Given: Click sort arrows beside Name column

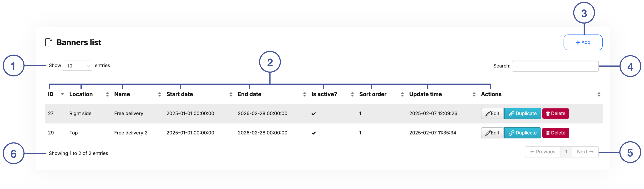Looking at the screenshot, I should (x=160, y=94).
